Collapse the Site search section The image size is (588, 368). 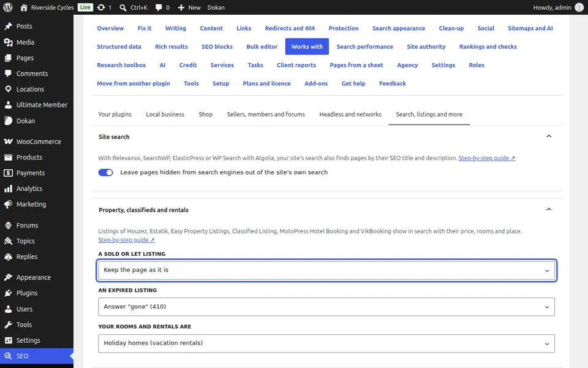click(x=549, y=136)
